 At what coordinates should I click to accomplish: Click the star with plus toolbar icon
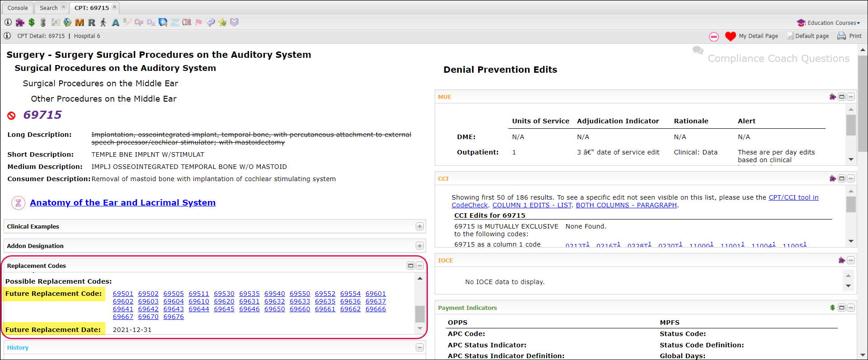[x=222, y=22]
